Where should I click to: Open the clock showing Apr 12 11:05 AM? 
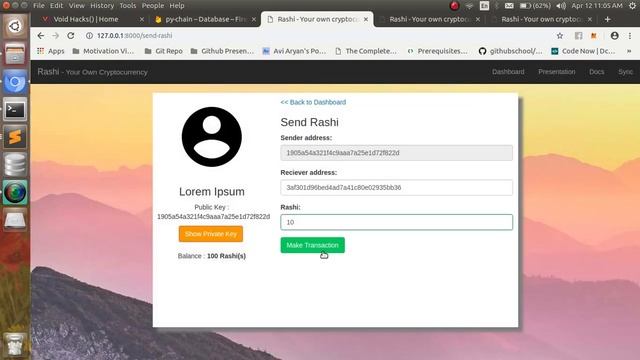click(x=597, y=6)
